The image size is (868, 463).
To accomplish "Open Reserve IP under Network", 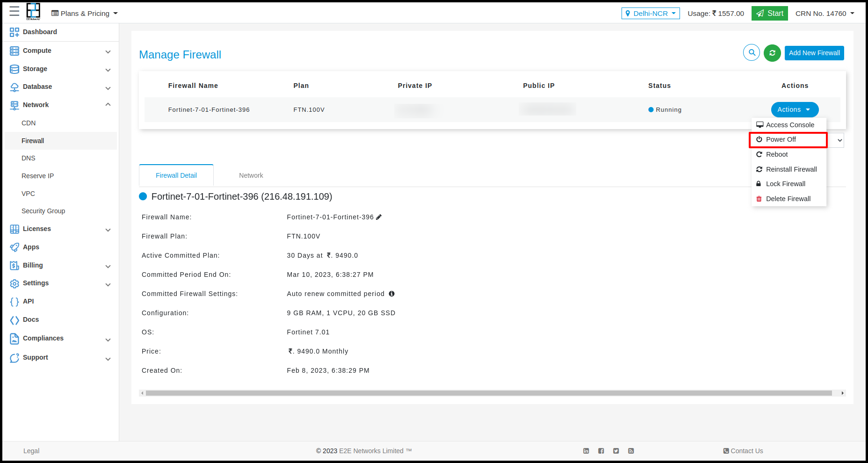I will pyautogui.click(x=37, y=176).
